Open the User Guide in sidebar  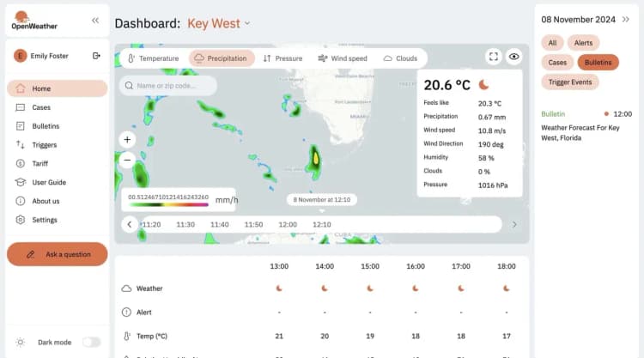(x=49, y=182)
